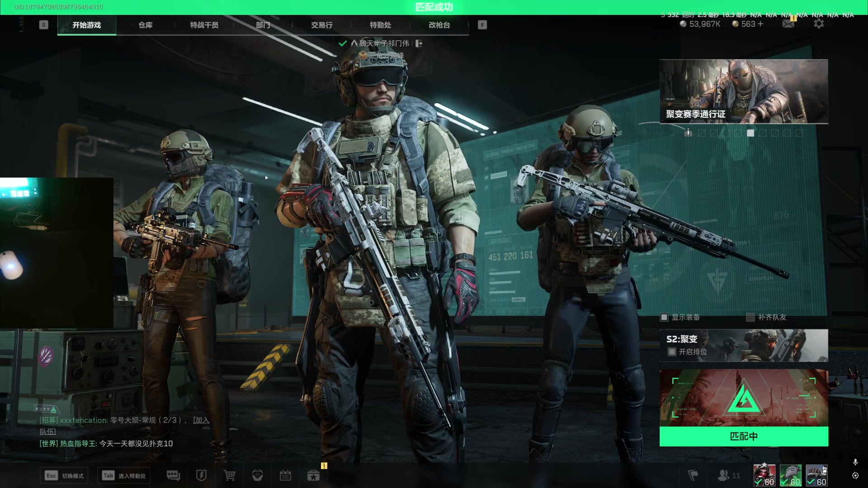Click the 加入队伍 link in recruitment chat
Screen dimensions: 868x488
(x=202, y=420)
